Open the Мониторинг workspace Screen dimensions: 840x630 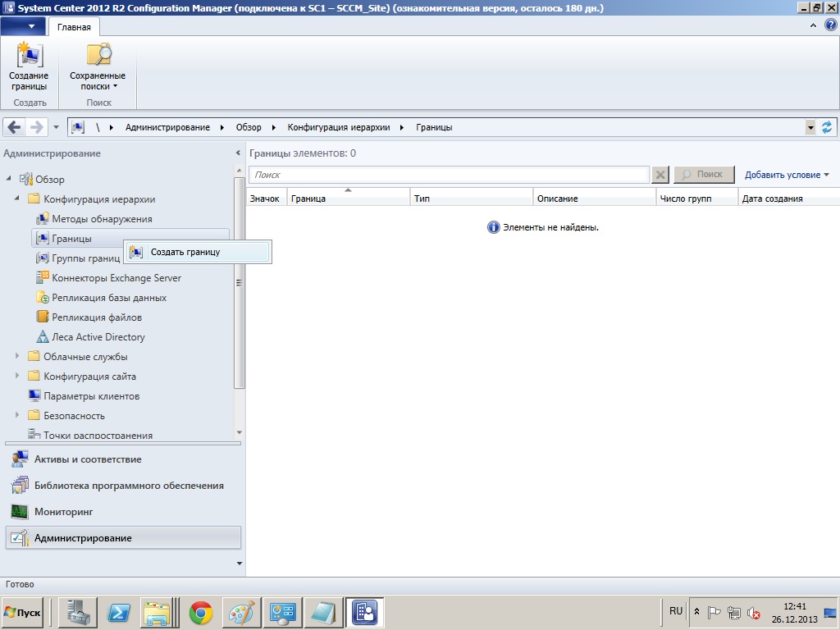(x=123, y=512)
